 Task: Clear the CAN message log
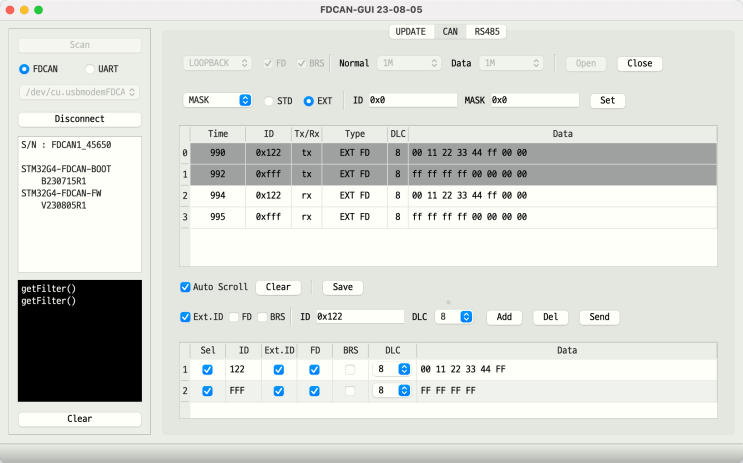pyautogui.click(x=278, y=288)
